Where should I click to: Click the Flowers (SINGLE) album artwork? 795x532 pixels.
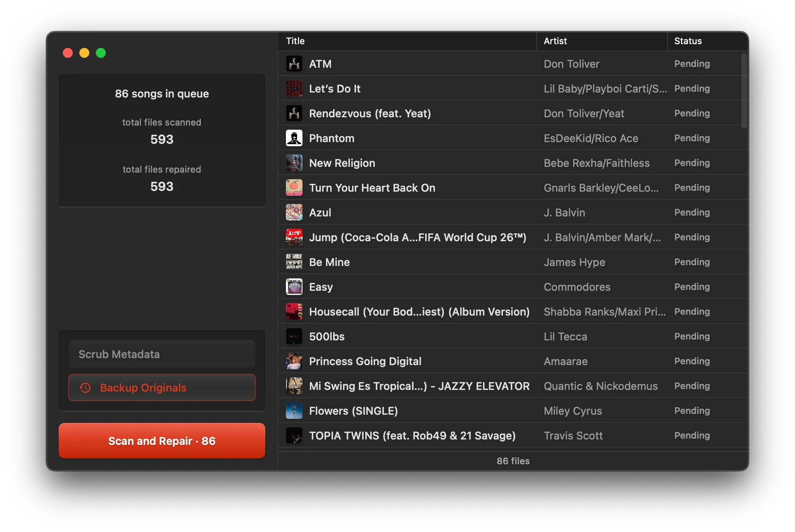[x=294, y=411]
